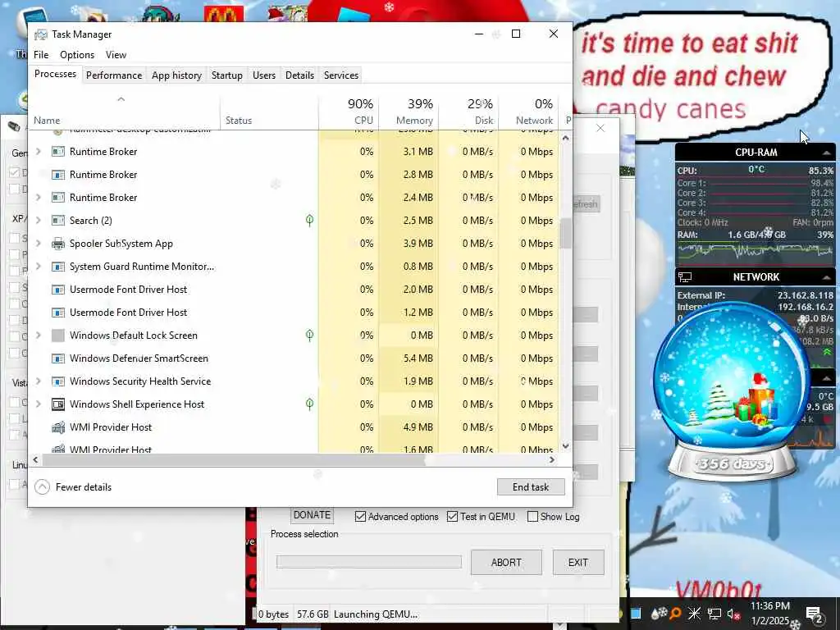Toggle the Test in QEMU checkbox
The height and width of the screenshot is (630, 840).
click(453, 517)
